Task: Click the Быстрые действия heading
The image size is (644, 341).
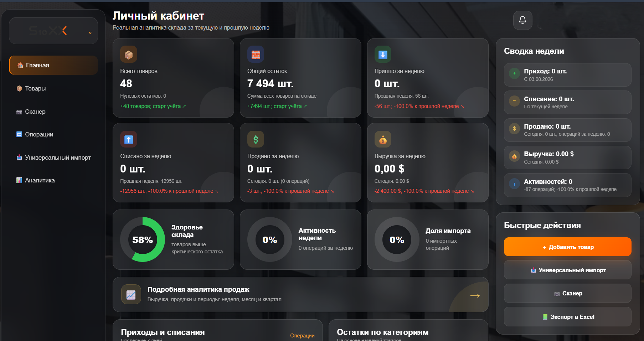Action: 542,225
